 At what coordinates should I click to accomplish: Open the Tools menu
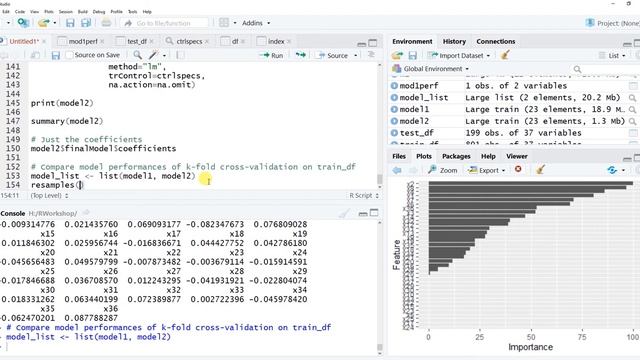(x=132, y=11)
